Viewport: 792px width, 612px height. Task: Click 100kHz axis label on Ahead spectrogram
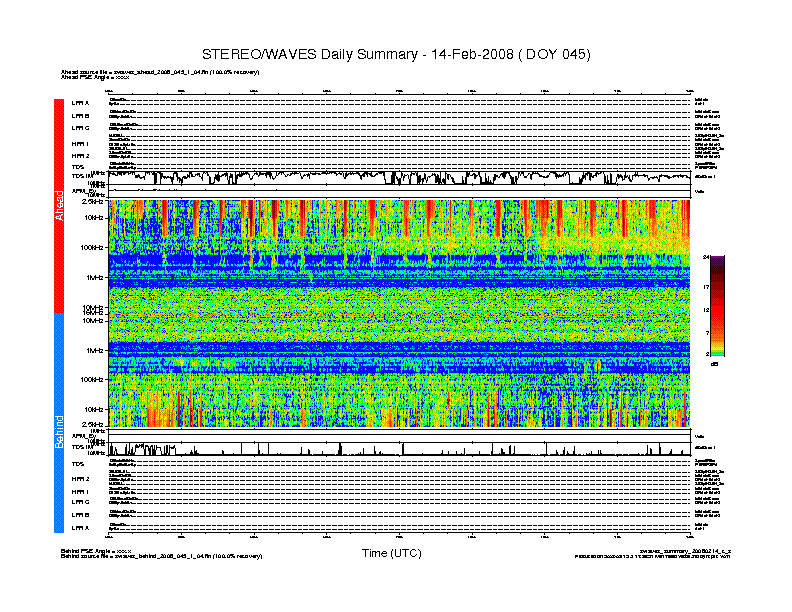tap(92, 247)
